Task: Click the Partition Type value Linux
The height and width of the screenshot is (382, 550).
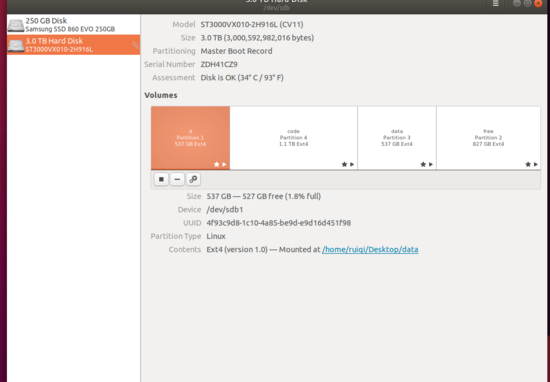Action: (216, 236)
